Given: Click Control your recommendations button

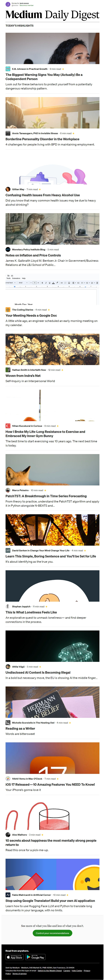Looking at the screenshot, I should click(x=52, y=933).
